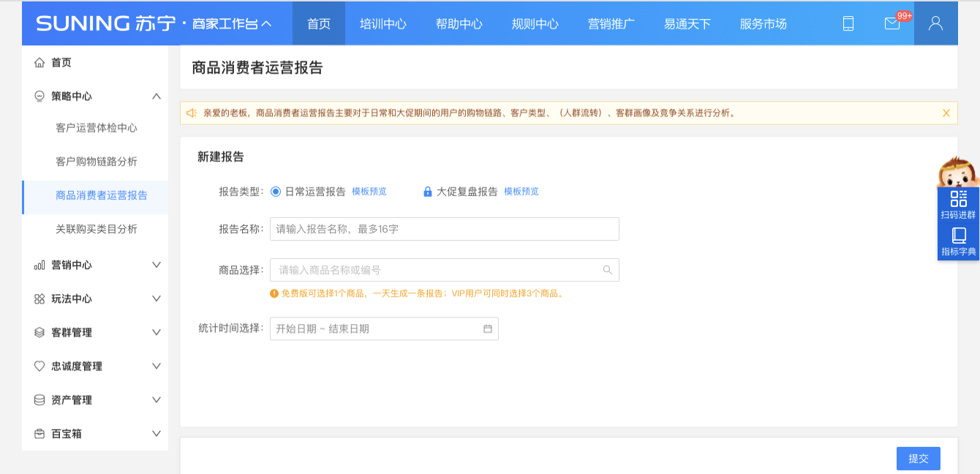Open 易通天下 in top navigation

pos(687,23)
